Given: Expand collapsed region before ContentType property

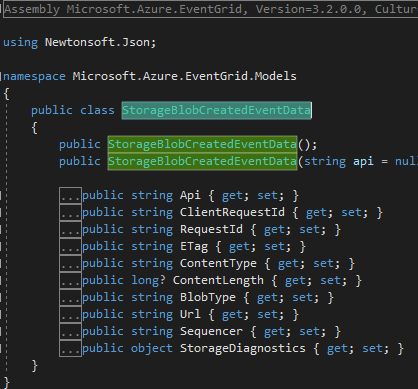Looking at the screenshot, I should point(70,263).
